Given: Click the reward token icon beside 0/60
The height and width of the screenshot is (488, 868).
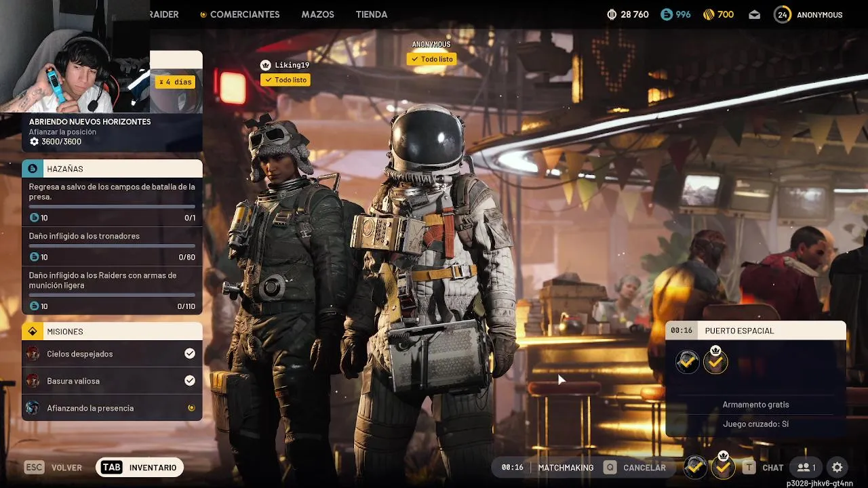Looking at the screenshot, I should (x=34, y=257).
